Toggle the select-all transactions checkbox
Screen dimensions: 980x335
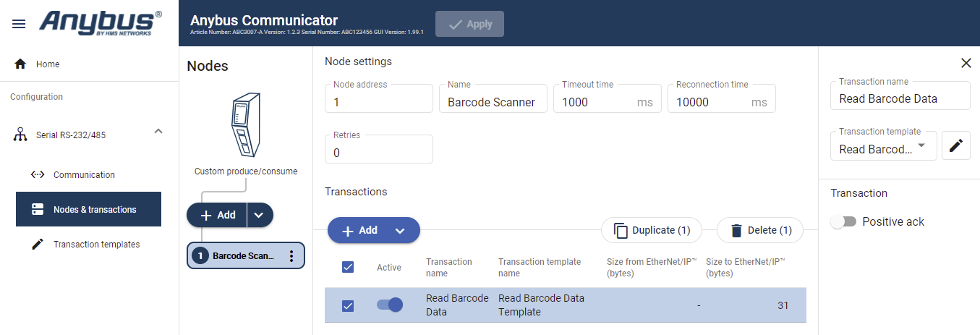click(x=348, y=267)
